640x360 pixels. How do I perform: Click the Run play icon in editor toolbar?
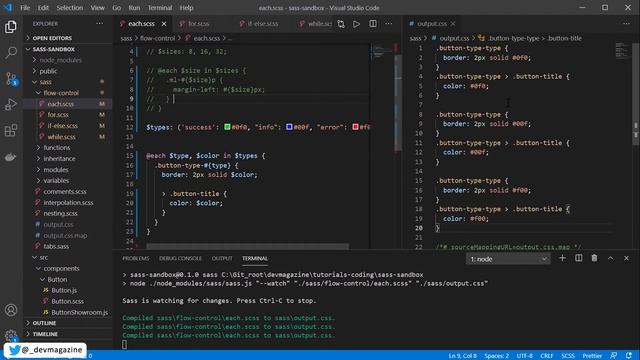[357, 24]
